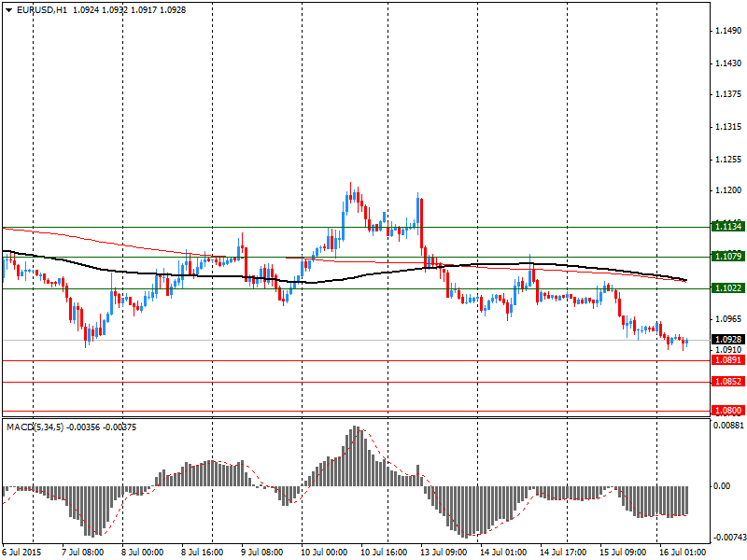Select the 1.0852 red support label

pyautogui.click(x=727, y=382)
